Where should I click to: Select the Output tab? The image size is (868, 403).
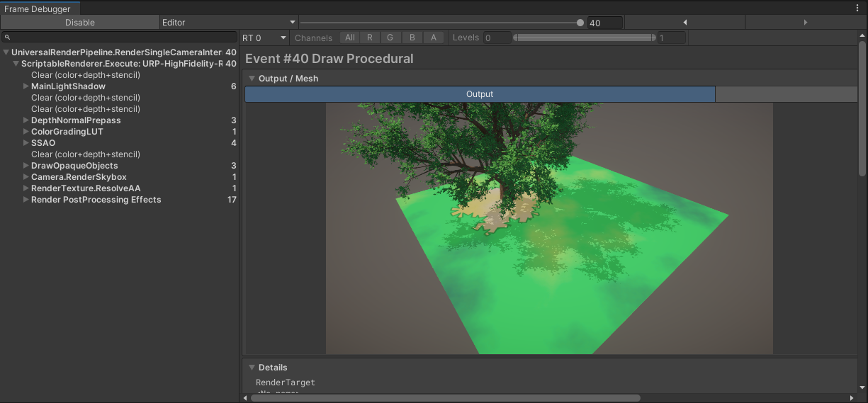pyautogui.click(x=480, y=94)
